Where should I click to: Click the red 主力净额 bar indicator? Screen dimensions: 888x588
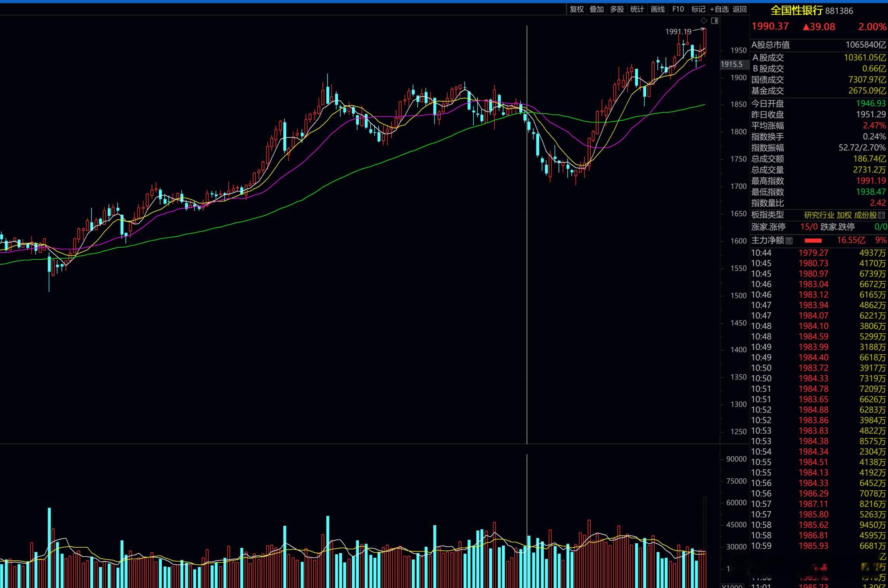click(x=813, y=241)
